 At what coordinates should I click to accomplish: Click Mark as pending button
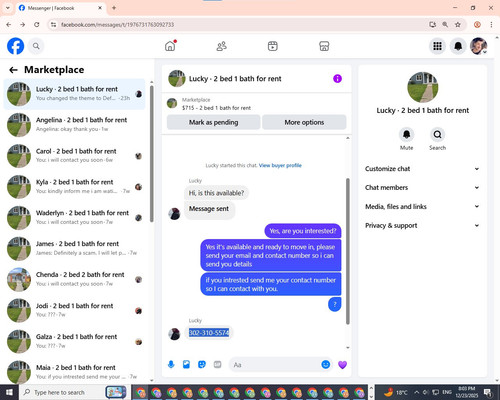tap(213, 122)
